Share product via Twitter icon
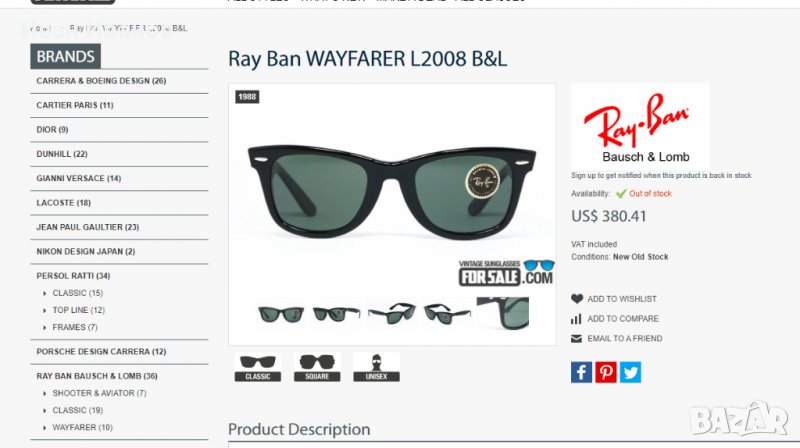This screenshot has height=448, width=800. click(x=630, y=372)
